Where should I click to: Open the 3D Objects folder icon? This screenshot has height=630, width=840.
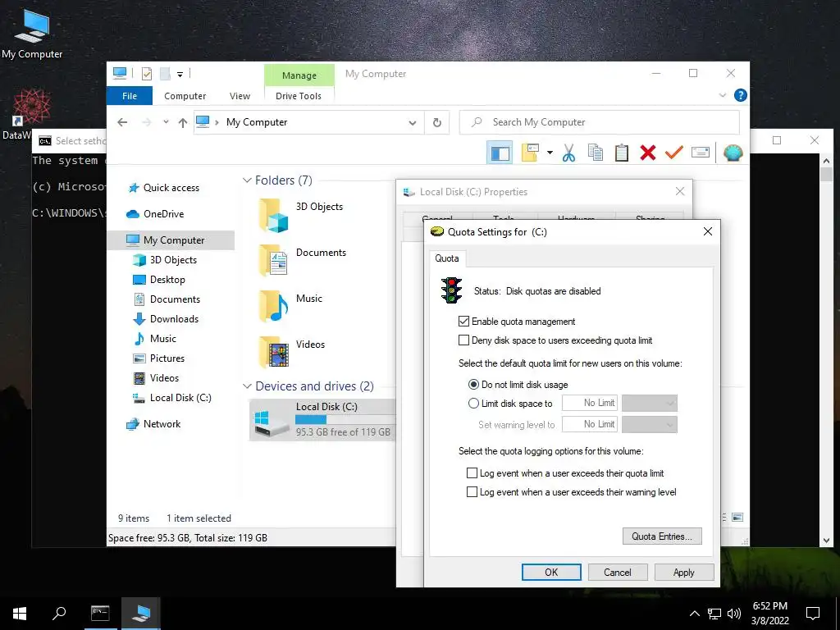[x=274, y=214]
